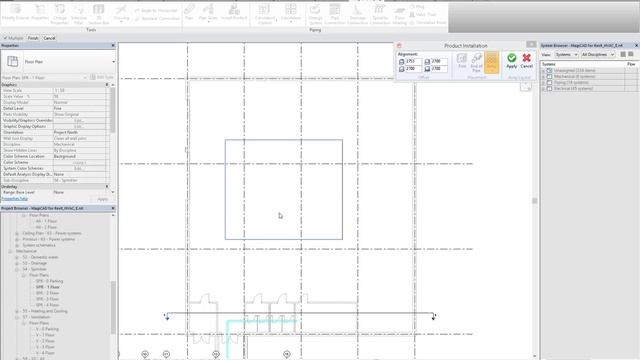640x360 pixels.
Task: Open the All Disciplines dropdown
Action: click(x=598, y=54)
